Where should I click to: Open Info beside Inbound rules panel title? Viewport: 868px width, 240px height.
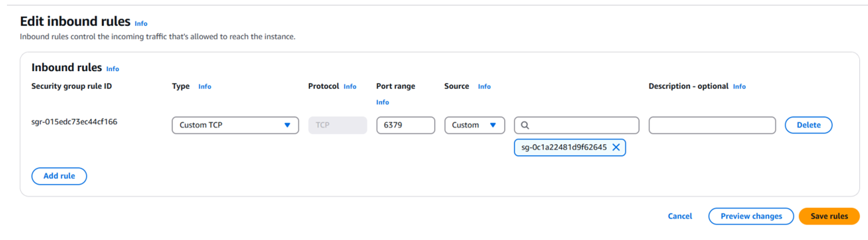coord(113,69)
